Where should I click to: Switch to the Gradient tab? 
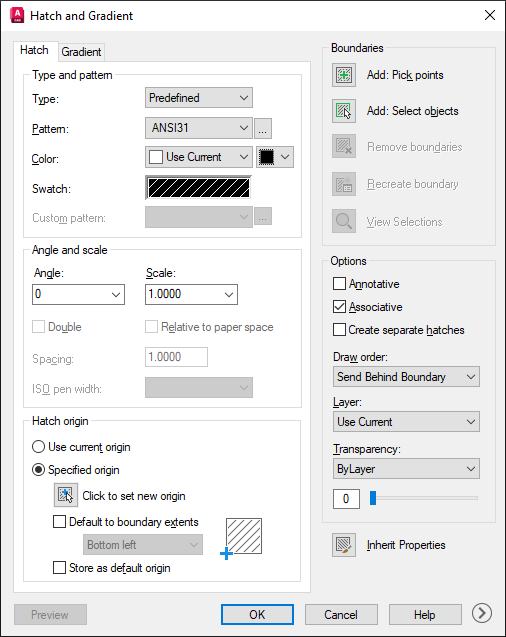coord(81,52)
